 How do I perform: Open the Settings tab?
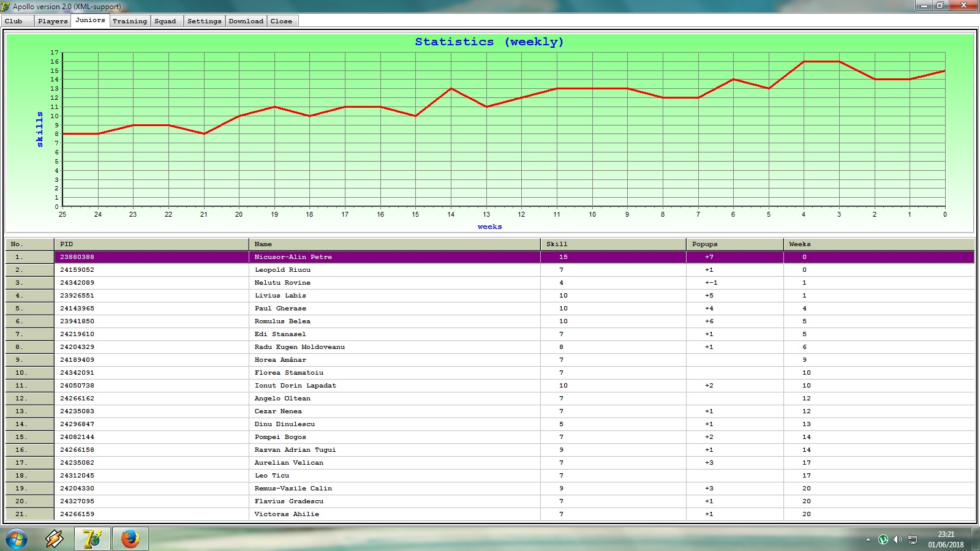pyautogui.click(x=205, y=21)
